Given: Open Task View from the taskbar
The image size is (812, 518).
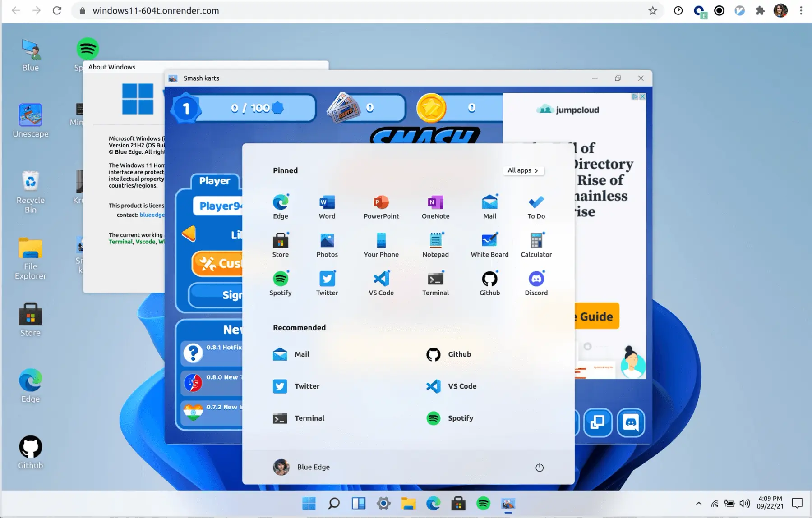Looking at the screenshot, I should (359, 504).
